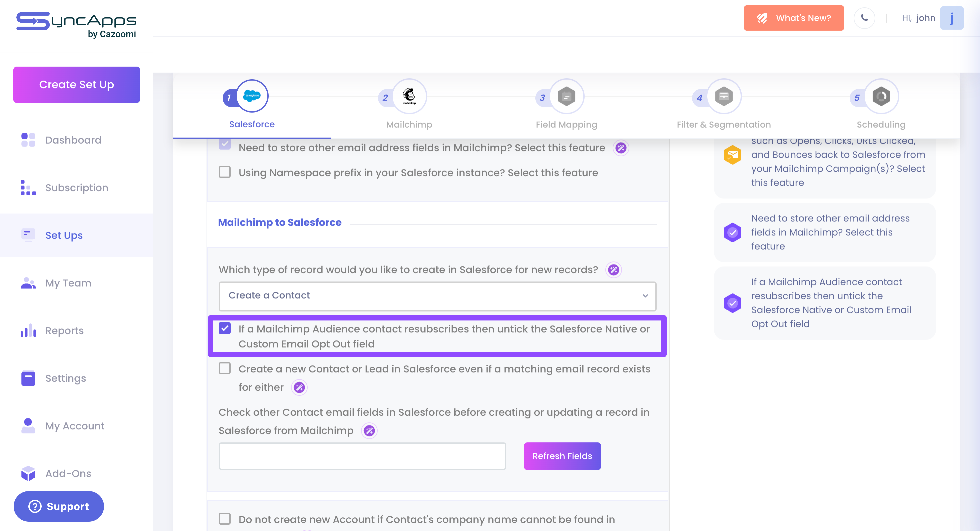Click the Add-Ons cube icon
The width and height of the screenshot is (980, 531).
pos(28,474)
